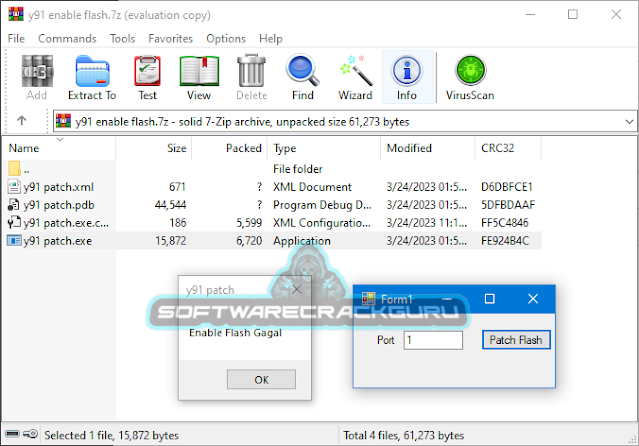Sort by the Type column header
Viewport: 639px width, 446px height.
pos(324,148)
